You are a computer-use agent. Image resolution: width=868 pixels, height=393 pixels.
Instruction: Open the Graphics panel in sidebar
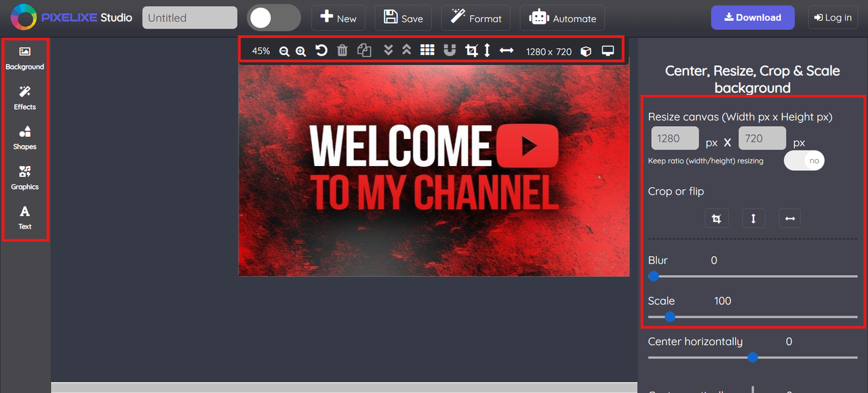(x=25, y=178)
